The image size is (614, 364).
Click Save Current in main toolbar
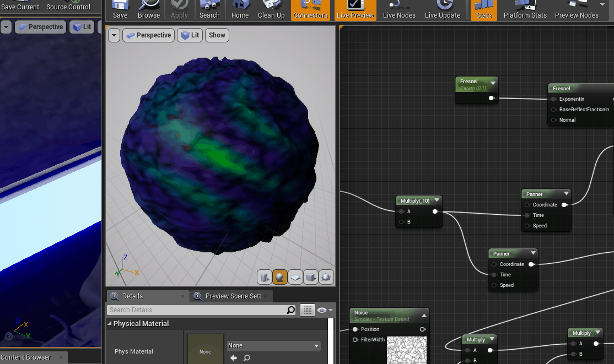(20, 7)
